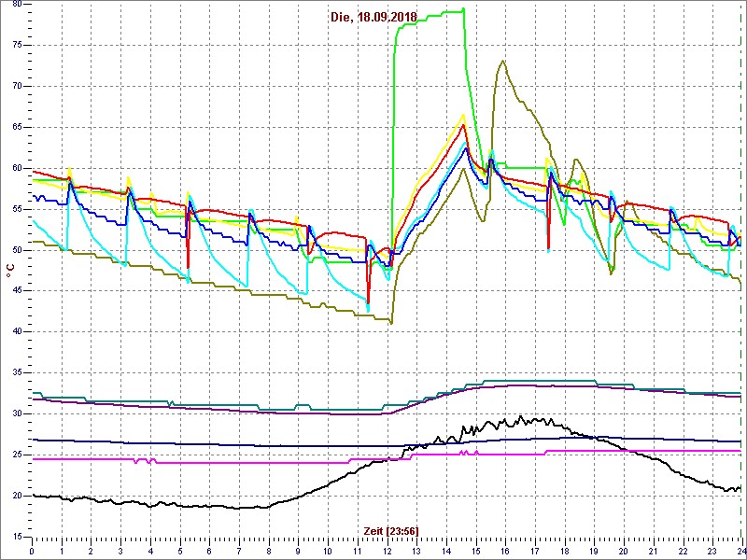Select the 70 value on the temperature axis
Image resolution: width=747 pixels, height=560 pixels.
[15, 86]
